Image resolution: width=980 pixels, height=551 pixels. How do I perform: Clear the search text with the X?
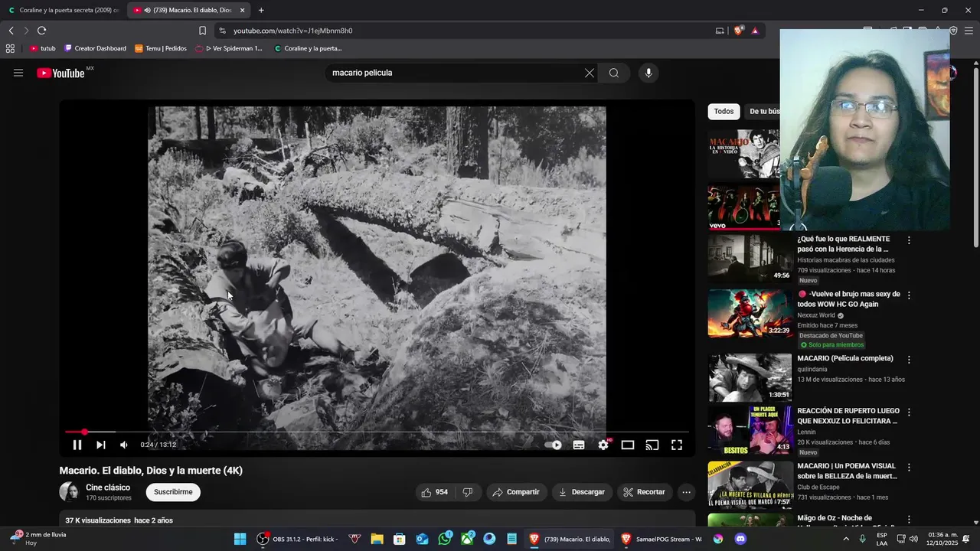(x=589, y=73)
